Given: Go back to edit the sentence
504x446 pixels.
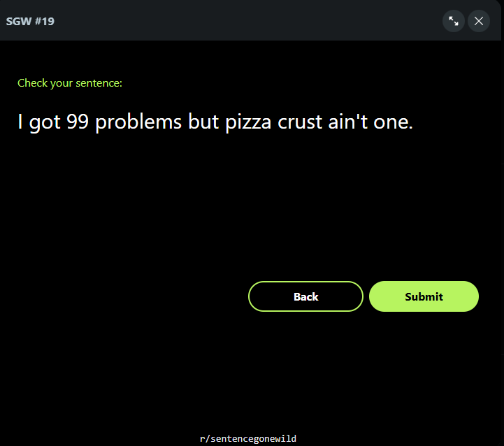Looking at the screenshot, I should click(x=305, y=296).
